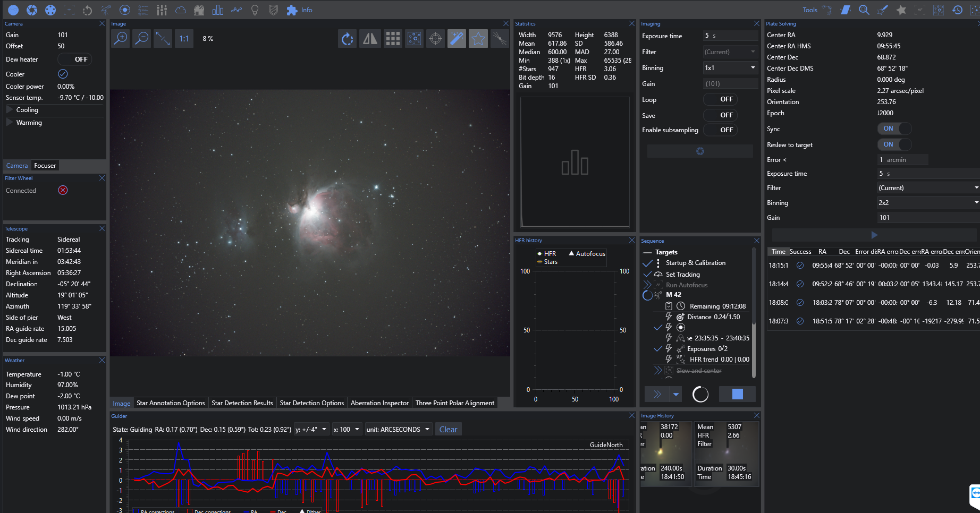Toggle the crosshair overlay icon

coord(435,39)
